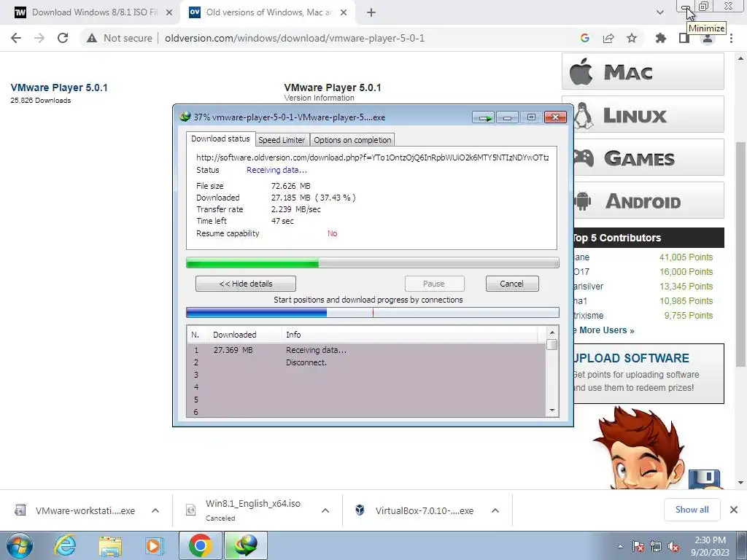Expand options for Win8.1_English_x64.iso download
Image resolution: width=747 pixels, height=560 pixels.
[x=325, y=510]
